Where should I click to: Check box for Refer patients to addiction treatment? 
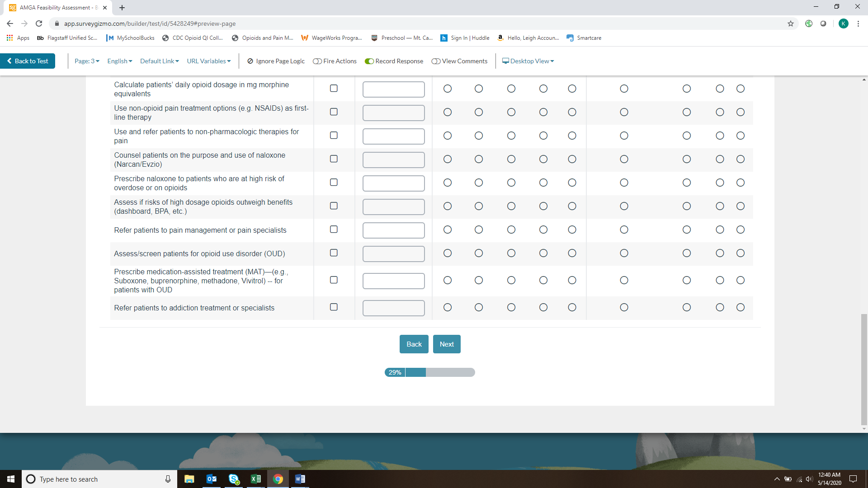tap(334, 307)
